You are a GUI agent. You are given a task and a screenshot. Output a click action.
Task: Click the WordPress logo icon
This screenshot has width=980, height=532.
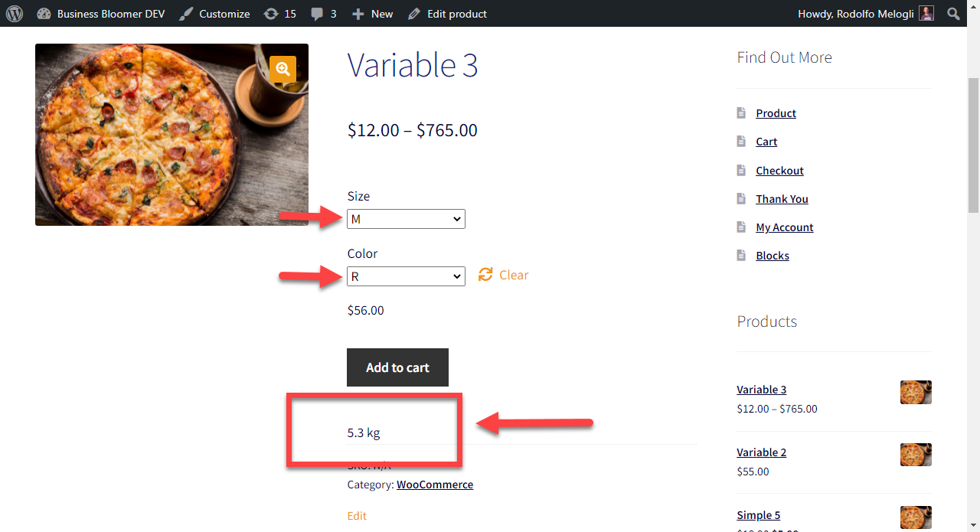coord(15,14)
